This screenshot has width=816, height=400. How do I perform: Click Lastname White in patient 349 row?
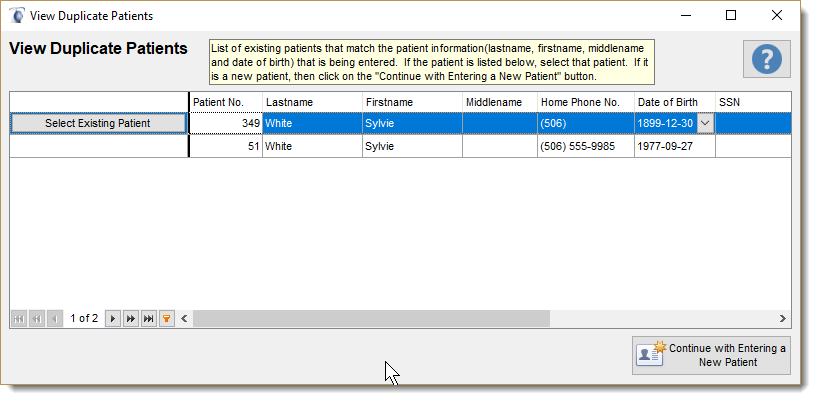click(312, 123)
